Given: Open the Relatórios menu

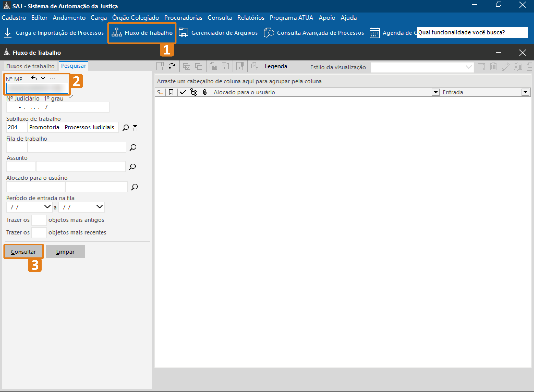Looking at the screenshot, I should point(251,18).
